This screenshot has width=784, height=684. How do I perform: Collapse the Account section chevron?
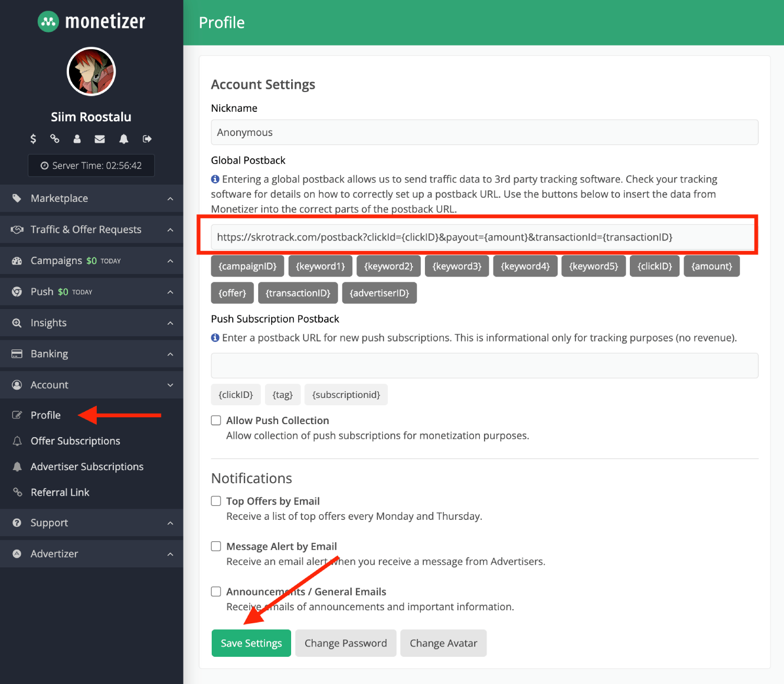[x=170, y=385]
